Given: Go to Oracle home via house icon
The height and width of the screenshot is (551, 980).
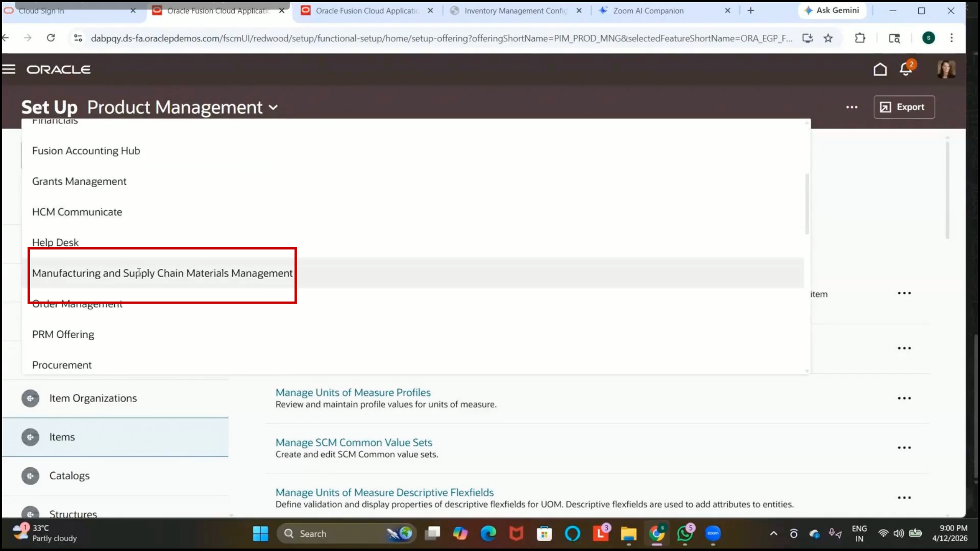Looking at the screenshot, I should point(880,69).
